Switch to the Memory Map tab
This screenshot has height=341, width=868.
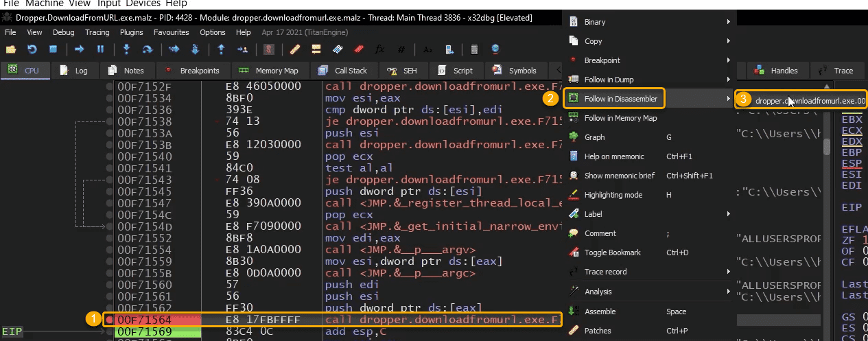pyautogui.click(x=269, y=71)
